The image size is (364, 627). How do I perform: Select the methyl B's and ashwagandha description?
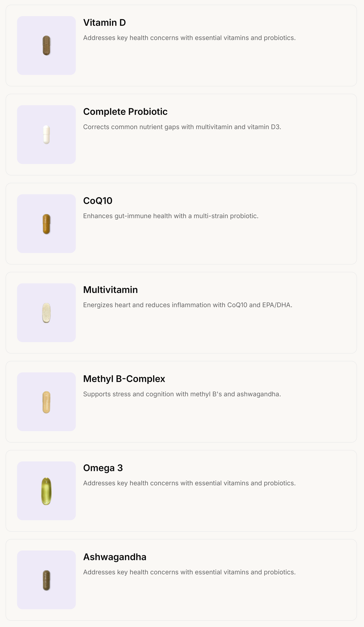tap(182, 394)
